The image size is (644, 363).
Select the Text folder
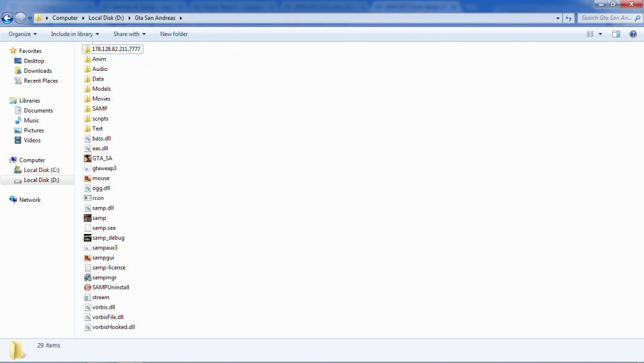pyautogui.click(x=93, y=129)
